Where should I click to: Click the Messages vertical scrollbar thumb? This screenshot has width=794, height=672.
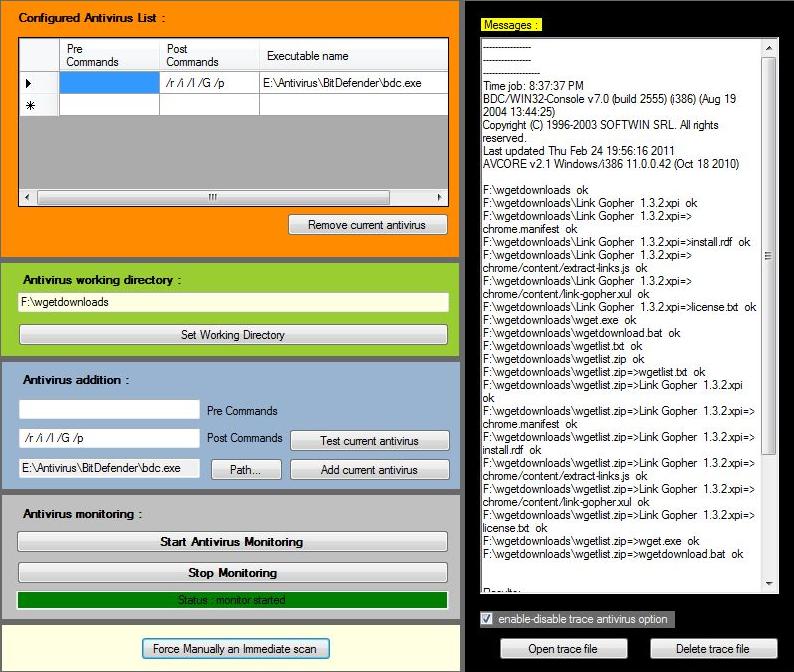tap(769, 256)
